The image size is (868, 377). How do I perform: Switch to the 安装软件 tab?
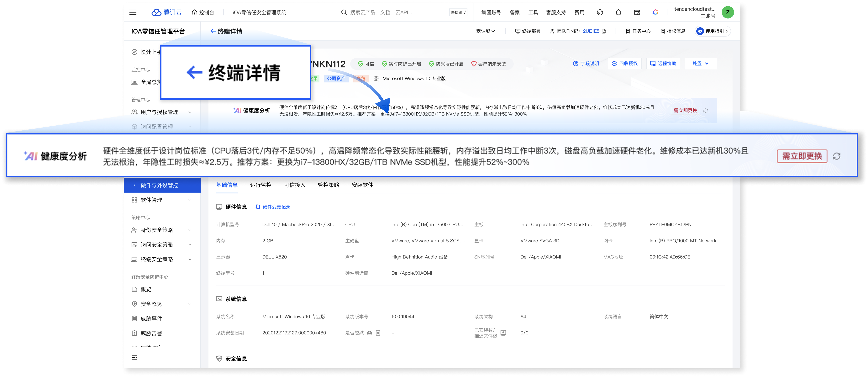pyautogui.click(x=362, y=185)
